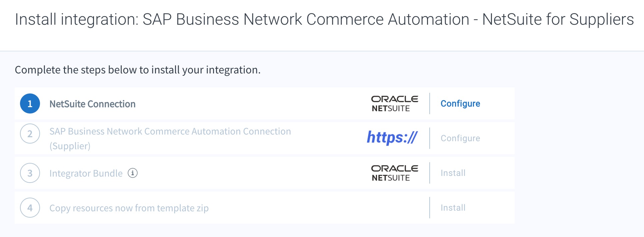
Task: Click the https:// icon on step 2
Action: pos(392,138)
